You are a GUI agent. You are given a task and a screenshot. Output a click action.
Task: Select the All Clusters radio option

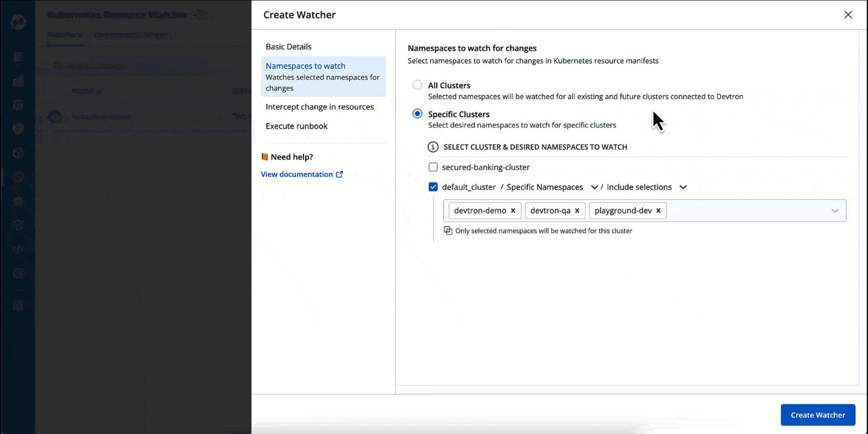coord(417,85)
